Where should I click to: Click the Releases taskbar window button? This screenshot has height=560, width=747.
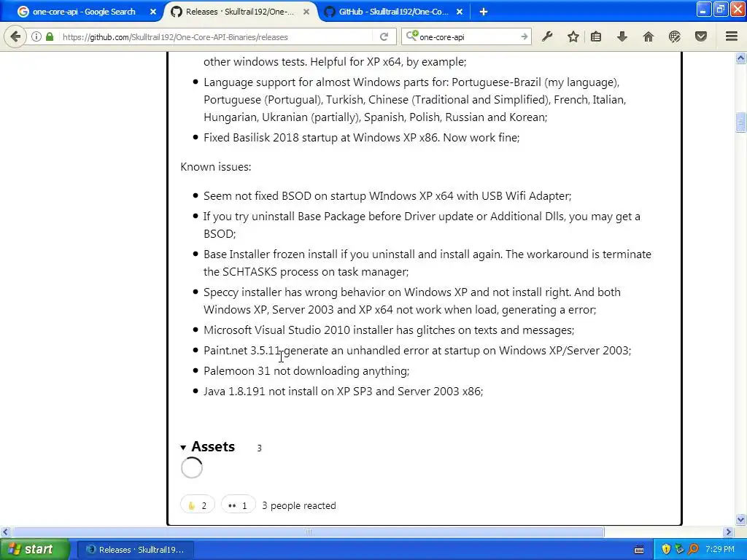(x=136, y=550)
